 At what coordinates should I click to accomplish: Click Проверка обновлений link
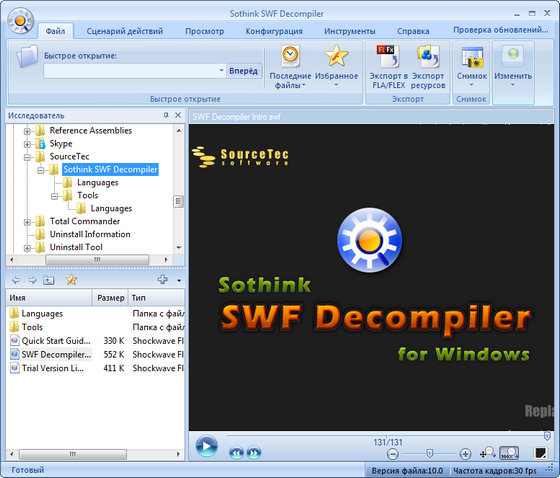point(500,30)
